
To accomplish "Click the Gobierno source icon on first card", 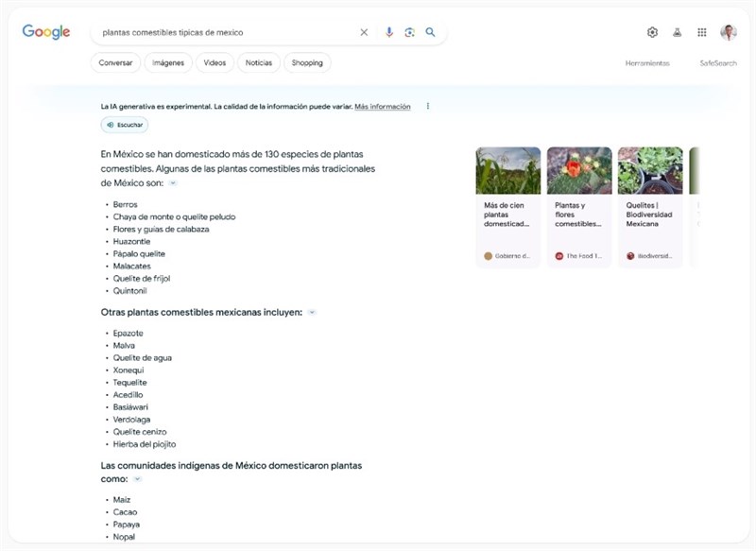I will point(488,256).
